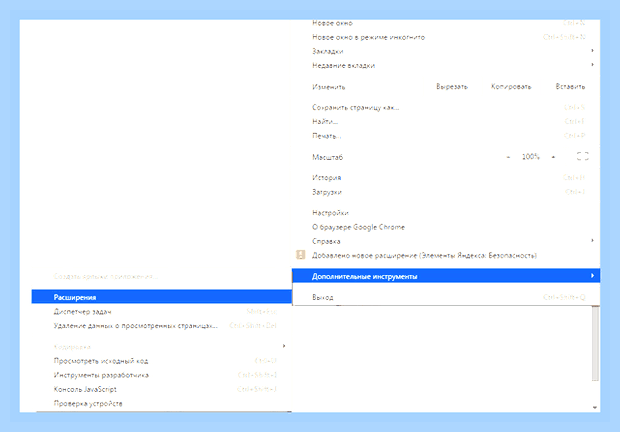Screen dimensions: 620x432
Task: Click the extension notification icon
Action: pyautogui.click(x=301, y=255)
